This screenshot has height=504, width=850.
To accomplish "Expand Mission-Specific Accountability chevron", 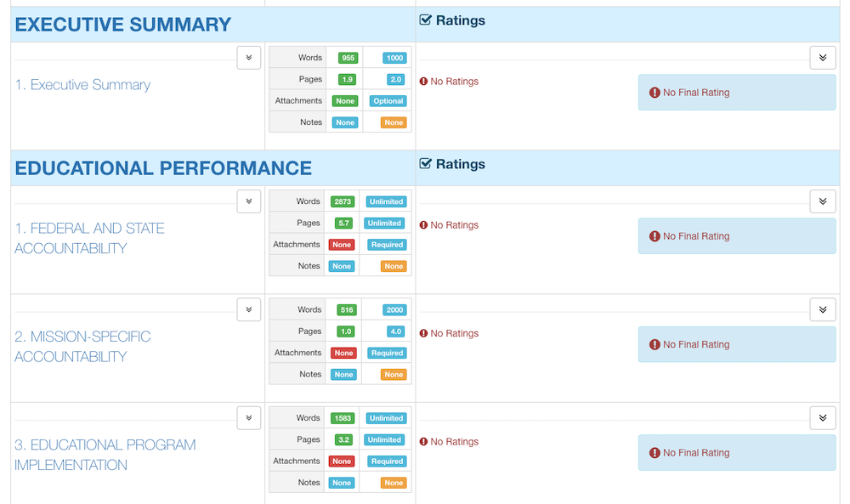I will pyautogui.click(x=248, y=309).
